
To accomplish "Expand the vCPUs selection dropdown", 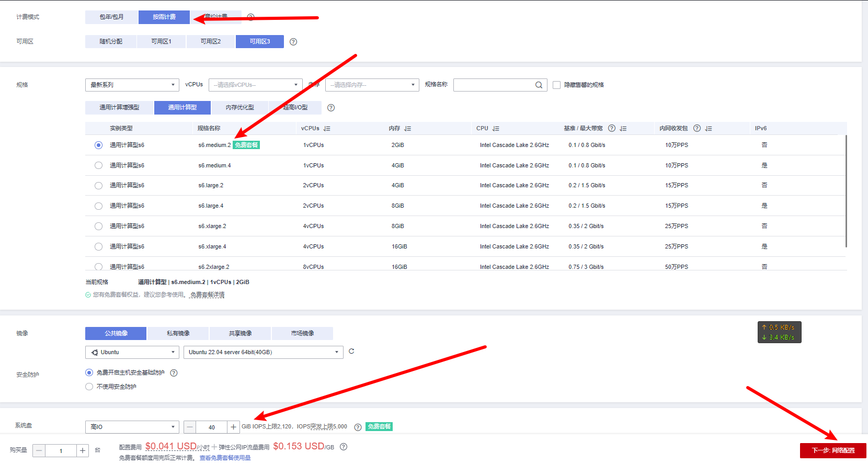I will pyautogui.click(x=255, y=85).
